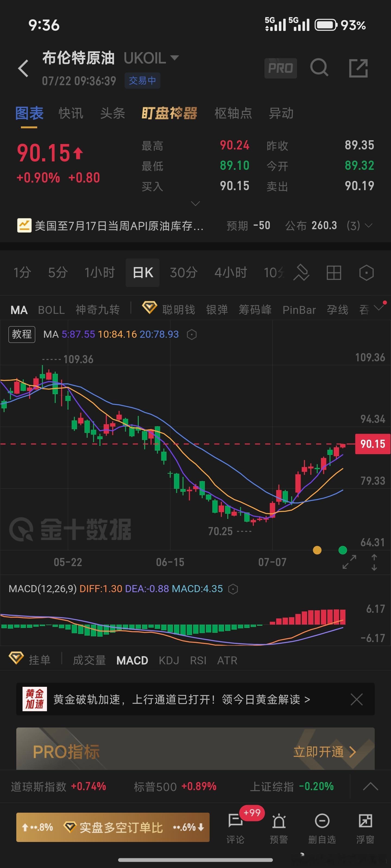Select the 图表 tab

click(x=29, y=113)
